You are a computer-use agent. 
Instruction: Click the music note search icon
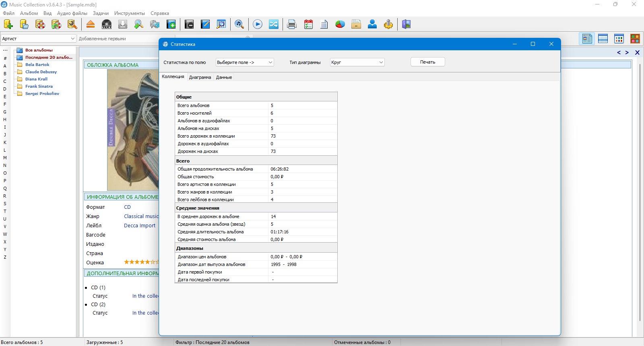[239, 24]
